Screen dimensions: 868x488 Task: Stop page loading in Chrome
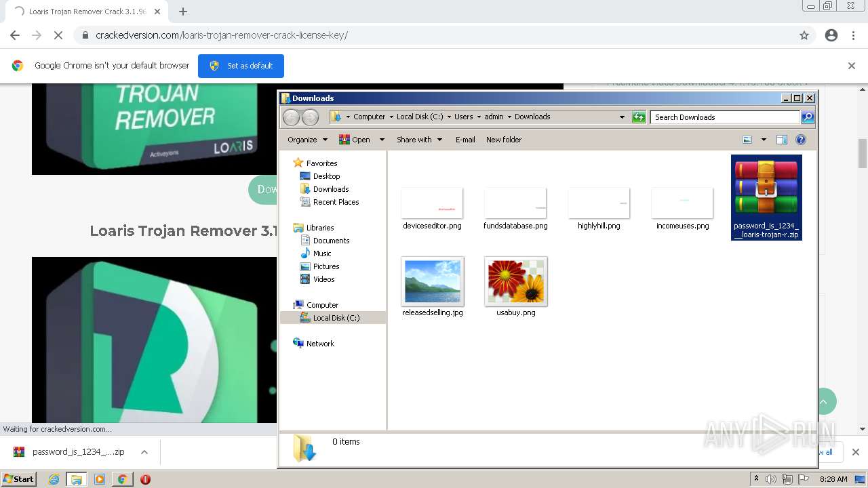58,35
